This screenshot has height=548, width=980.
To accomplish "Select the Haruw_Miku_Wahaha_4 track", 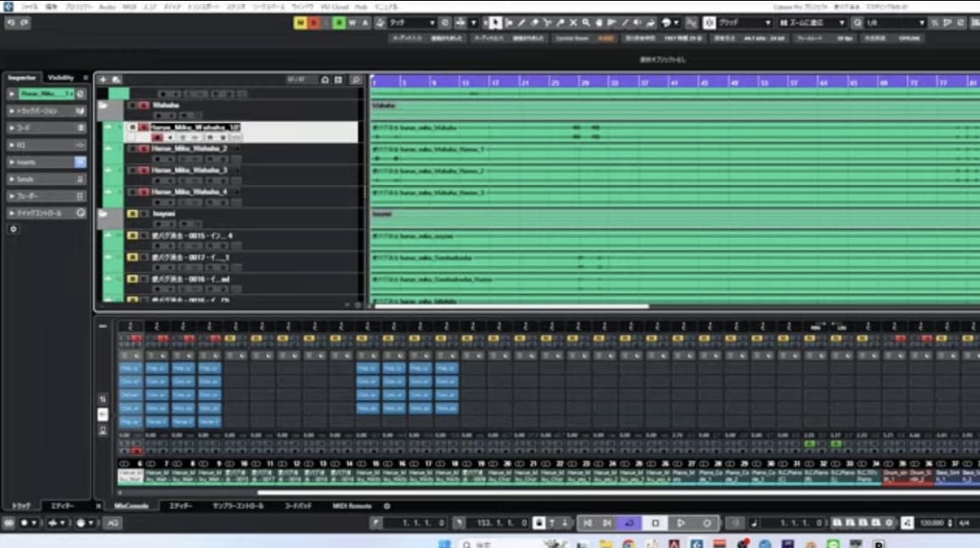I will tap(189, 192).
